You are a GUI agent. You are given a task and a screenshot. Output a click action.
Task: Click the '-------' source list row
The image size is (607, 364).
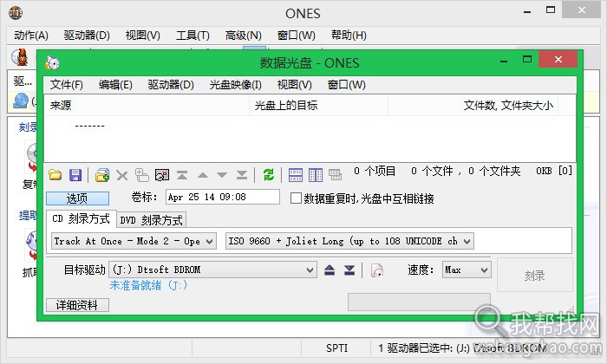pos(90,126)
